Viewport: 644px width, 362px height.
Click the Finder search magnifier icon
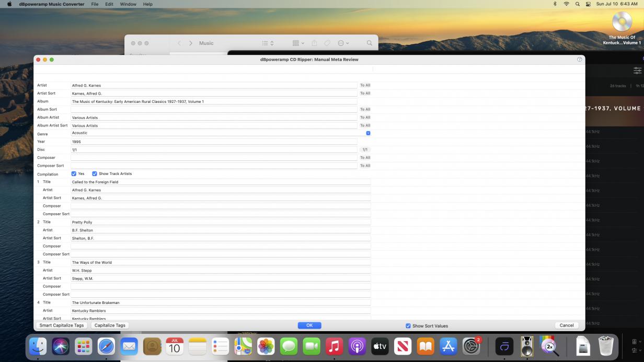(369, 43)
